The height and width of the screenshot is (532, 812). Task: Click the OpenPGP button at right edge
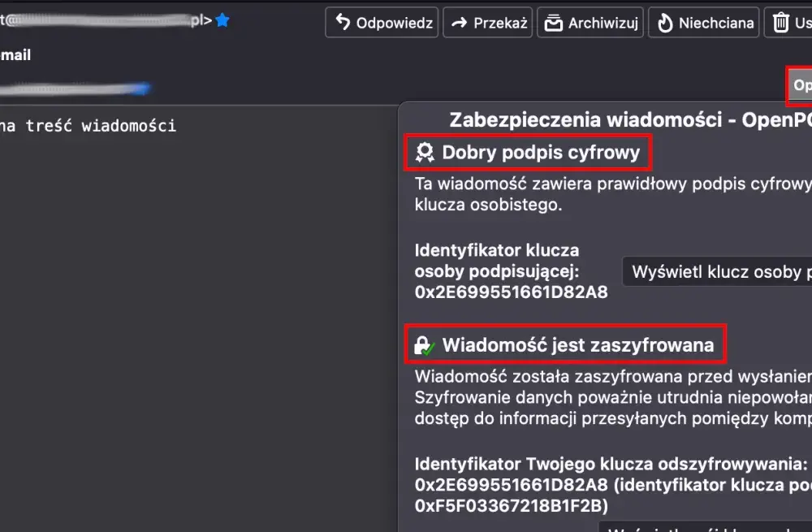800,85
